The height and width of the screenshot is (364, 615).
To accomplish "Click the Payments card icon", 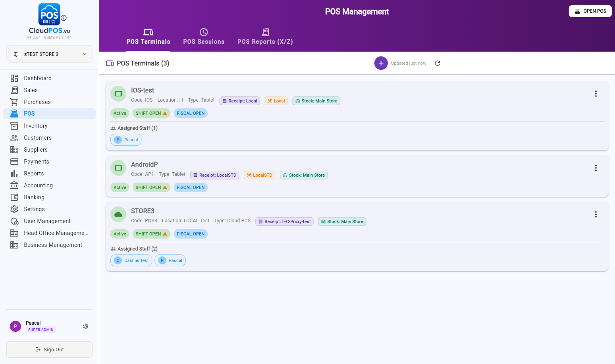I will click(14, 162).
